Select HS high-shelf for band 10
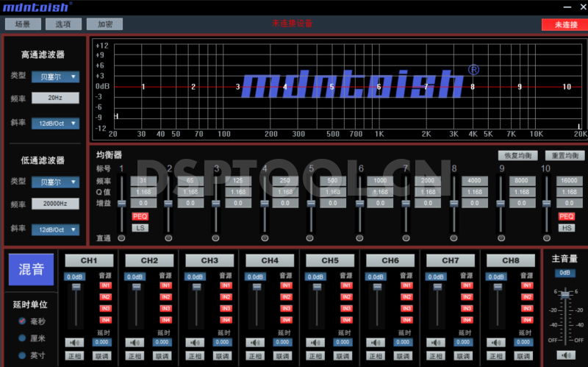 (x=567, y=228)
